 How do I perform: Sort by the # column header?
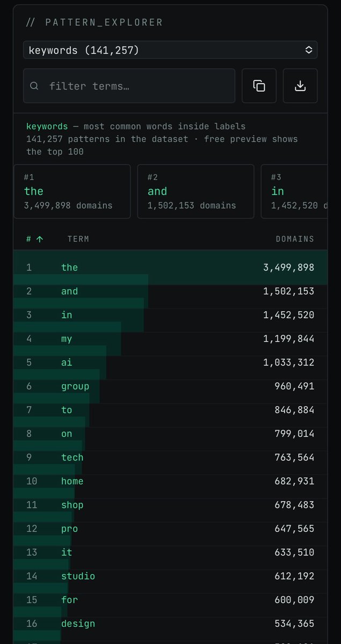(29, 239)
